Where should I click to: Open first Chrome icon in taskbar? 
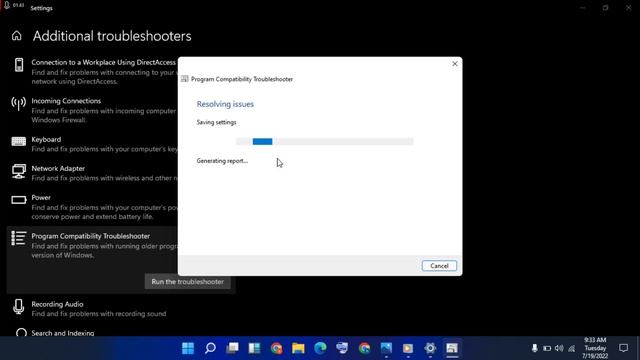pos(276,348)
